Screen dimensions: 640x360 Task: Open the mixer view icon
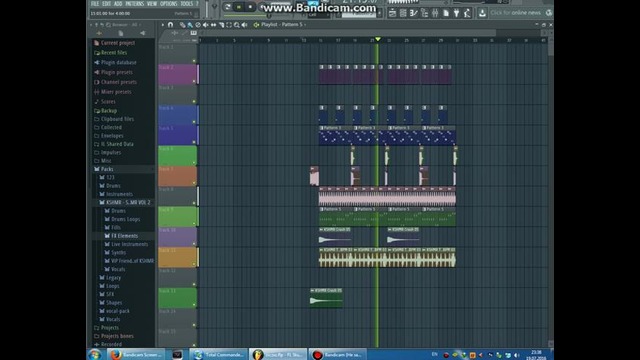(435, 13)
